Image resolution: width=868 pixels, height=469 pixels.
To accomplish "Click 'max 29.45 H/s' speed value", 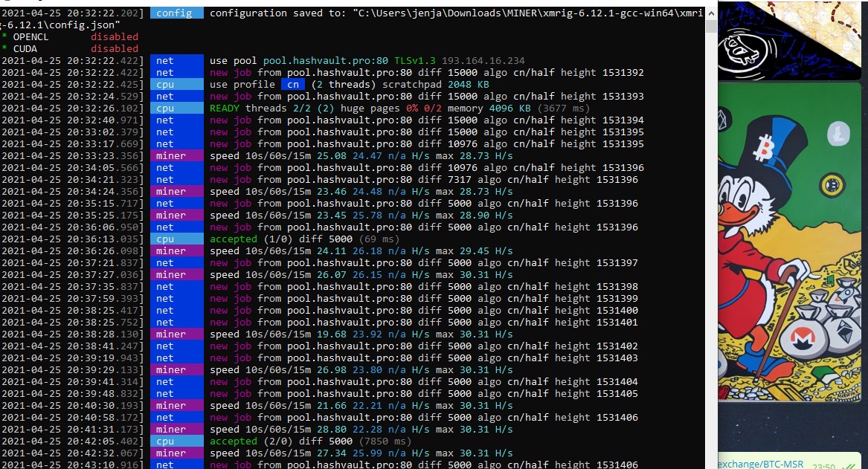I will (x=474, y=250).
